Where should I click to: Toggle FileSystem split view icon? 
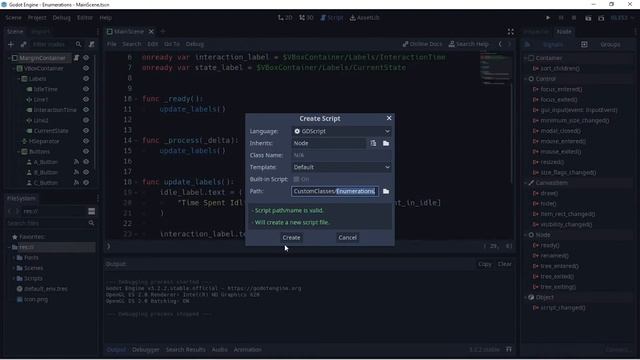pyautogui.click(x=91, y=211)
